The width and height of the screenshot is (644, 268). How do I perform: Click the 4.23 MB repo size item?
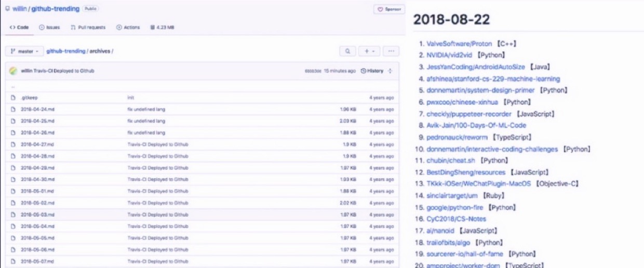[x=162, y=28]
